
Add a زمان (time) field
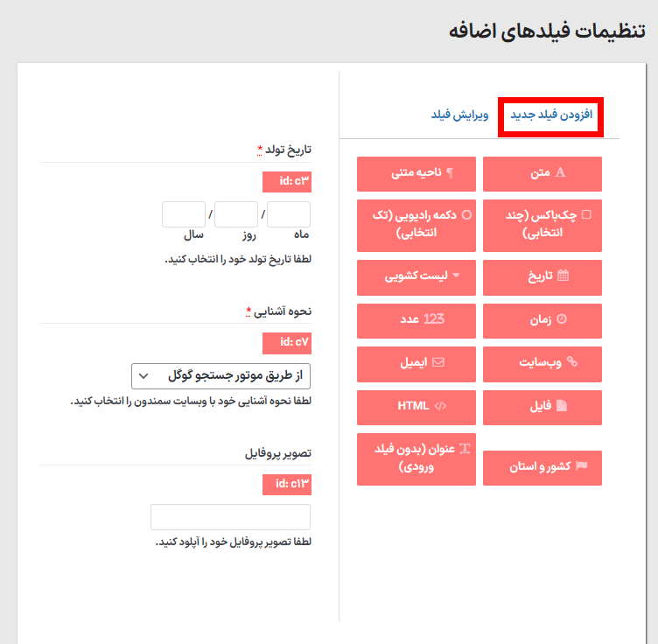(542, 320)
